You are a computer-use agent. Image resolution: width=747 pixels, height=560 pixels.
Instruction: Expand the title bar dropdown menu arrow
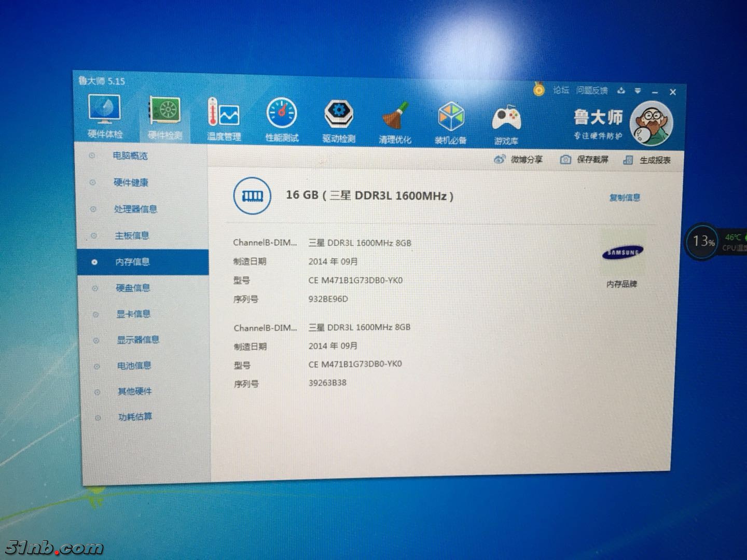click(x=638, y=91)
